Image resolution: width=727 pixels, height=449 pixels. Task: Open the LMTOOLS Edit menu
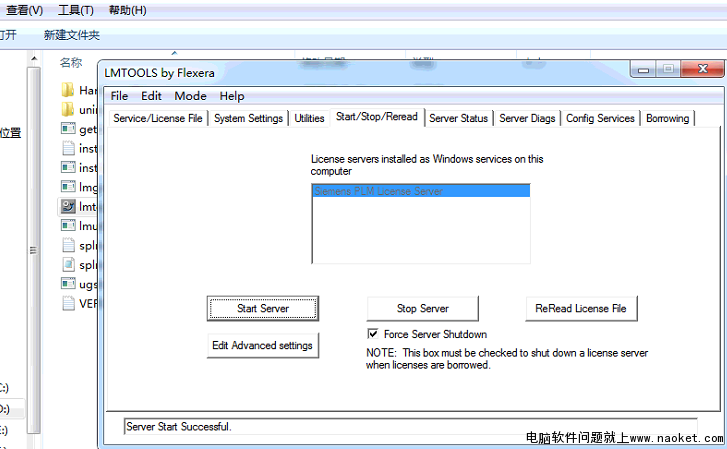[151, 96]
